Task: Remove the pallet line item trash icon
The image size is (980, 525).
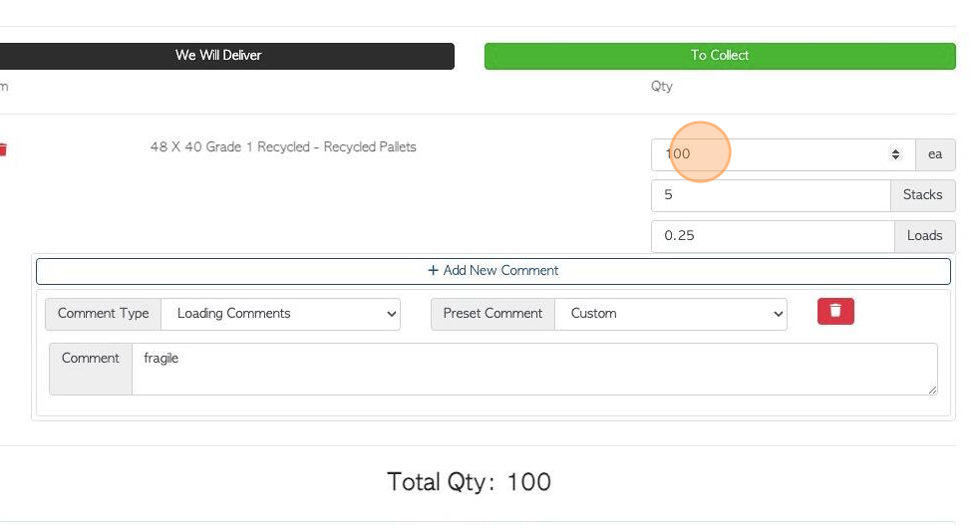Action: (3, 149)
